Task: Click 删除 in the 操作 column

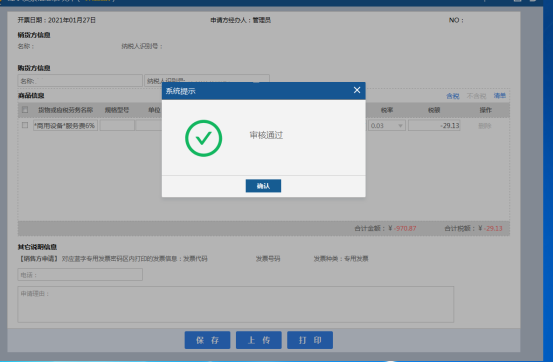Action: point(485,126)
